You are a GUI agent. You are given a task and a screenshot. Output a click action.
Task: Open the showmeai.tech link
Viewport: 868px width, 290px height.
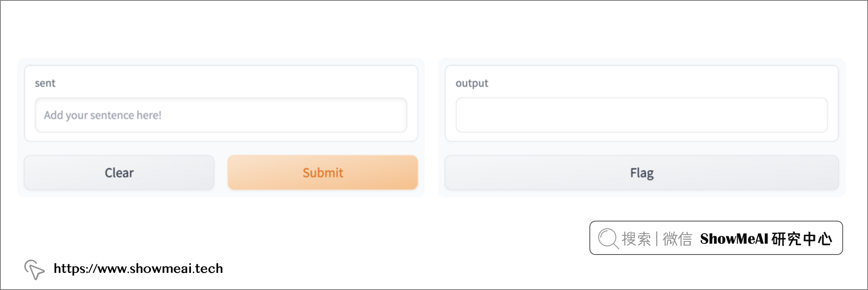click(x=138, y=268)
